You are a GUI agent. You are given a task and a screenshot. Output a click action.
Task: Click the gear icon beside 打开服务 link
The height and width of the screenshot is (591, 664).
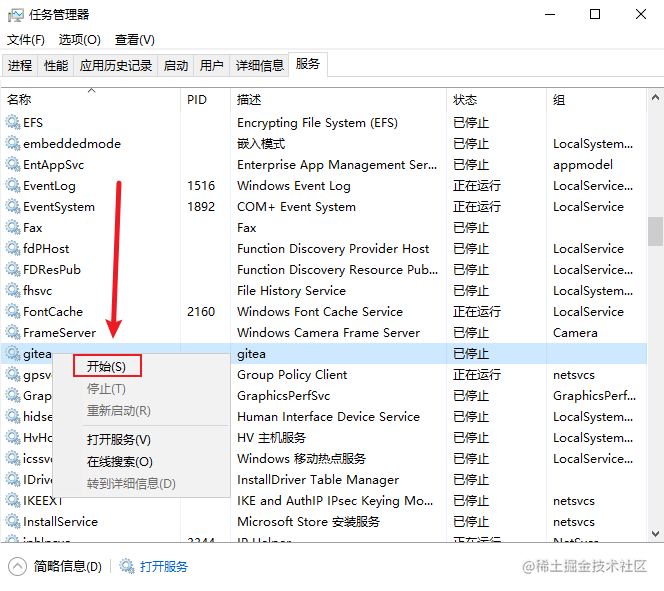click(x=127, y=566)
